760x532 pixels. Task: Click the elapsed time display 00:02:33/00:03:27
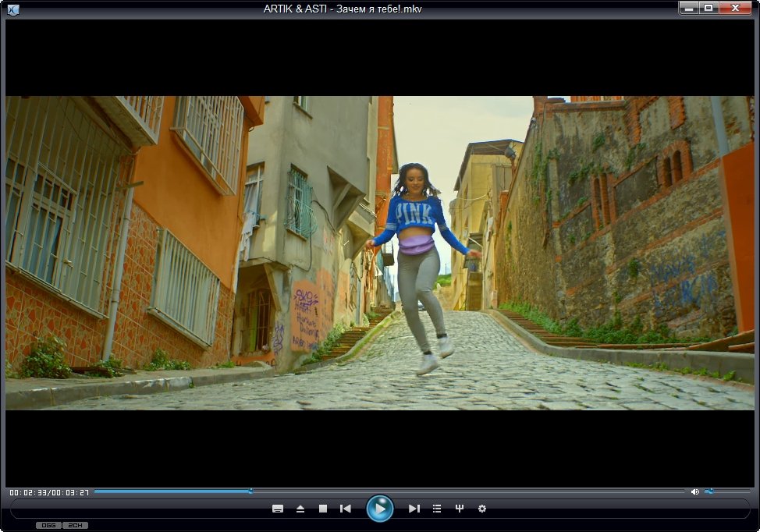(x=49, y=492)
